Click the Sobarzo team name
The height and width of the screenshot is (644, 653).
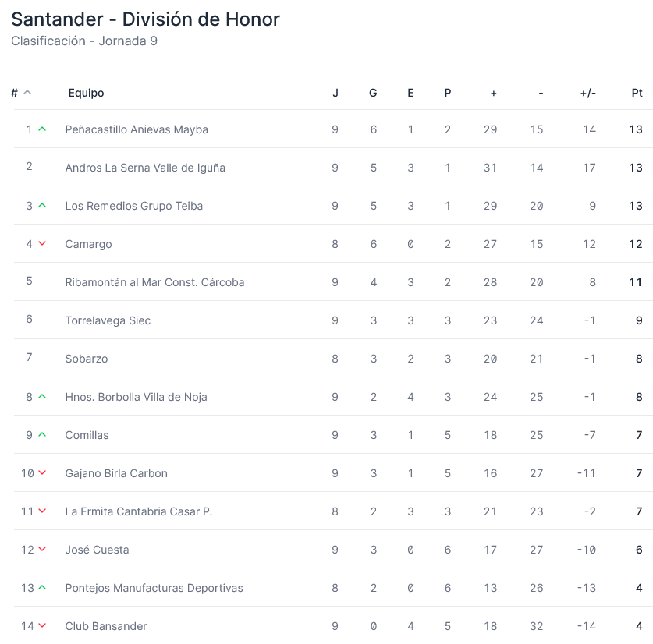pyautogui.click(x=87, y=359)
